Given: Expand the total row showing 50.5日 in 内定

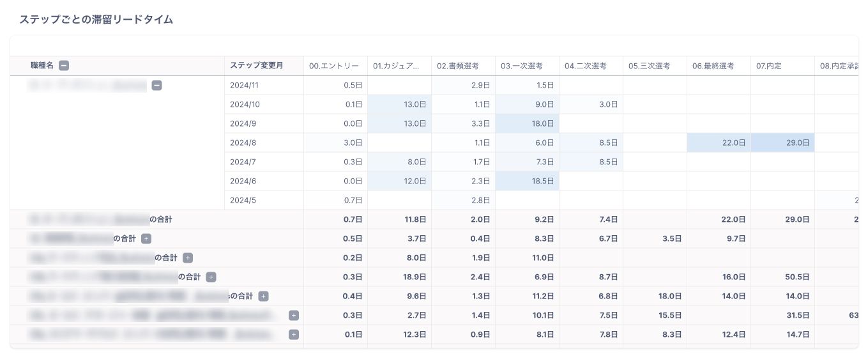Looking at the screenshot, I should click(x=211, y=277).
